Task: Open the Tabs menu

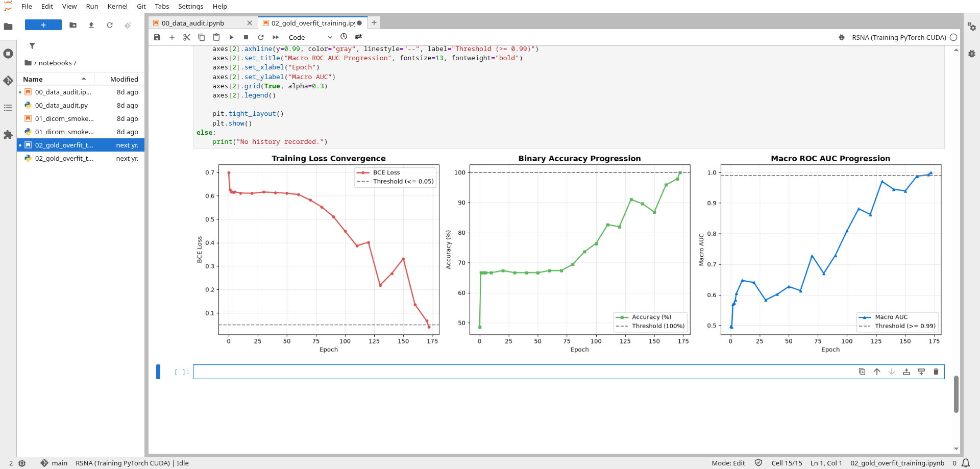Action: click(162, 6)
